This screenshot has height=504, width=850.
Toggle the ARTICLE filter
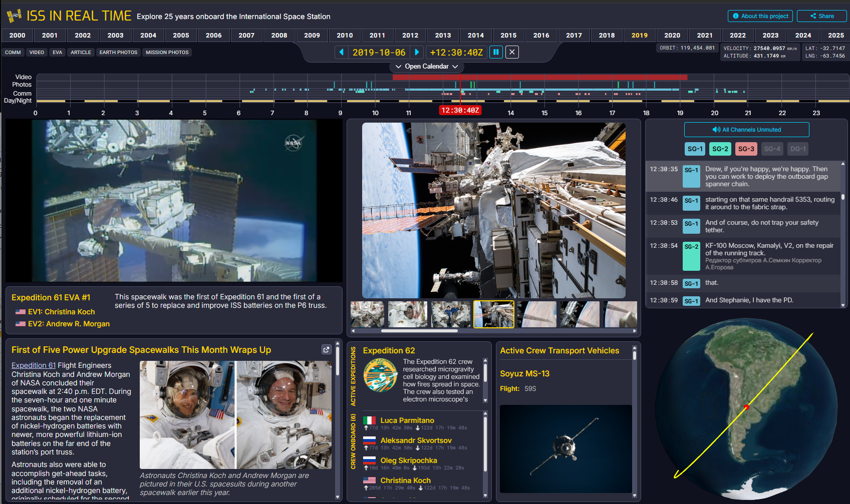pos(81,52)
